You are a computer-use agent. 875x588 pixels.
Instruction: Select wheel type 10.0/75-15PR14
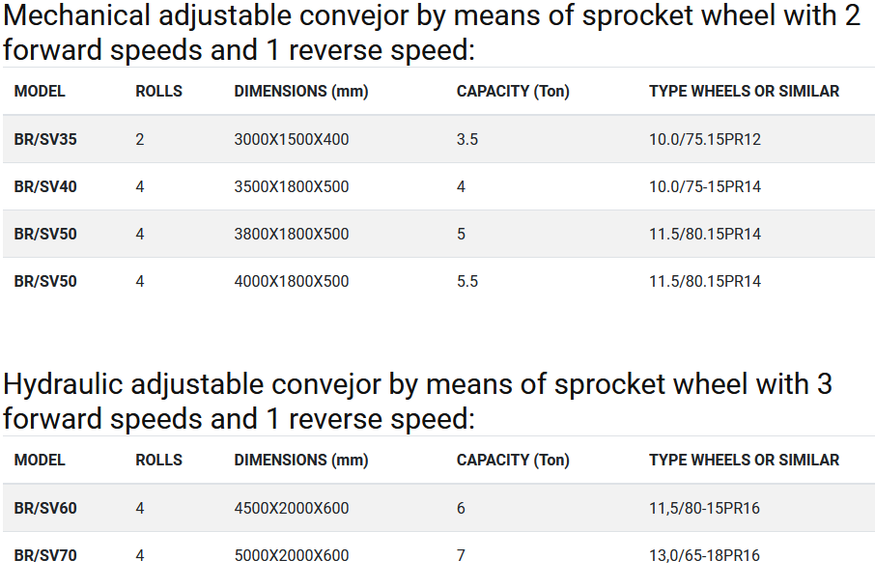[705, 186]
